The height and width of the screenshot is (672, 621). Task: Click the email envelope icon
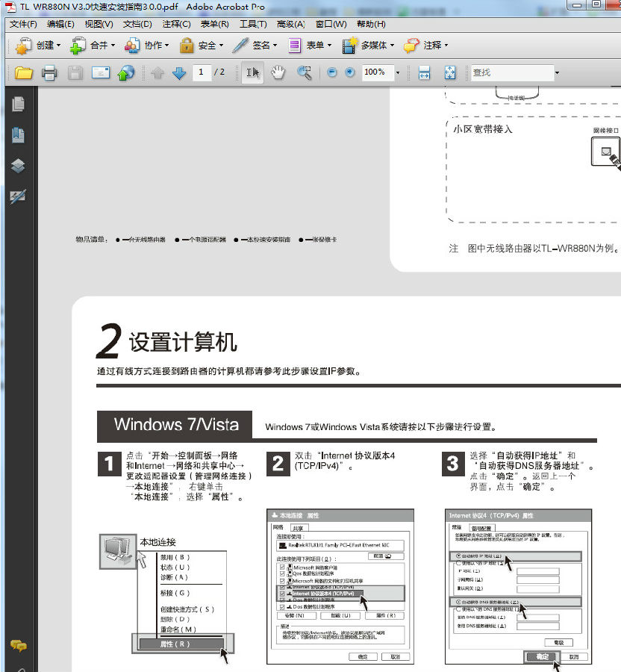[101, 72]
